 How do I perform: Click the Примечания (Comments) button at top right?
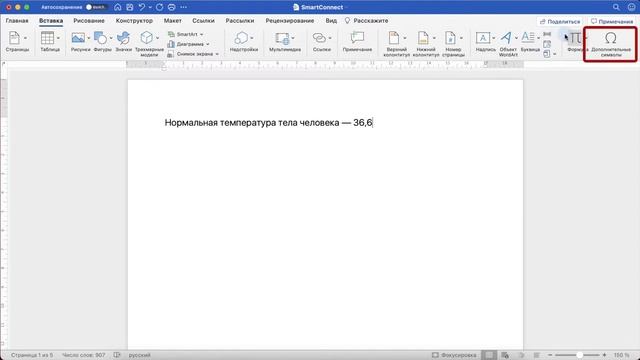(x=612, y=21)
